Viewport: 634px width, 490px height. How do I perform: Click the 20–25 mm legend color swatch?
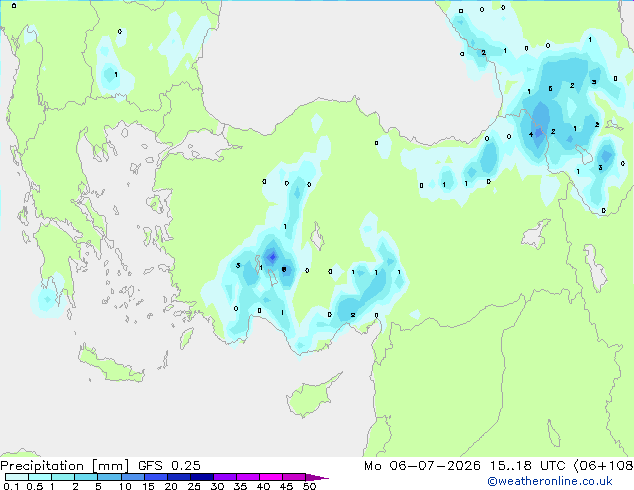(x=178, y=477)
